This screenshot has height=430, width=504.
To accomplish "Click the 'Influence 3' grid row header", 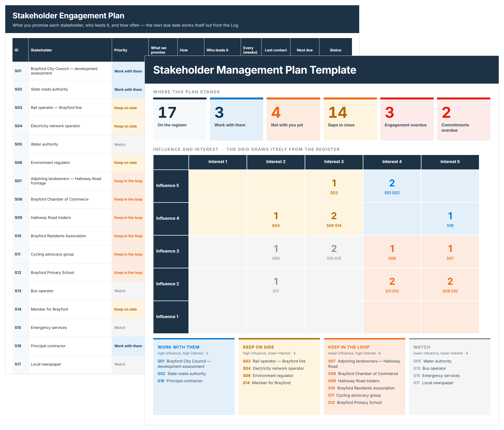I will click(171, 252).
